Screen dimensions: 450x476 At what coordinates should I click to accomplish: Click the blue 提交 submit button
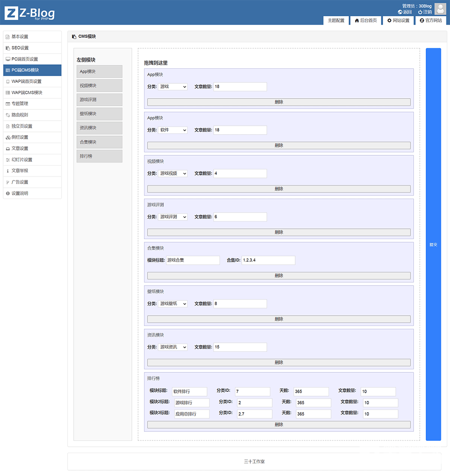point(433,245)
